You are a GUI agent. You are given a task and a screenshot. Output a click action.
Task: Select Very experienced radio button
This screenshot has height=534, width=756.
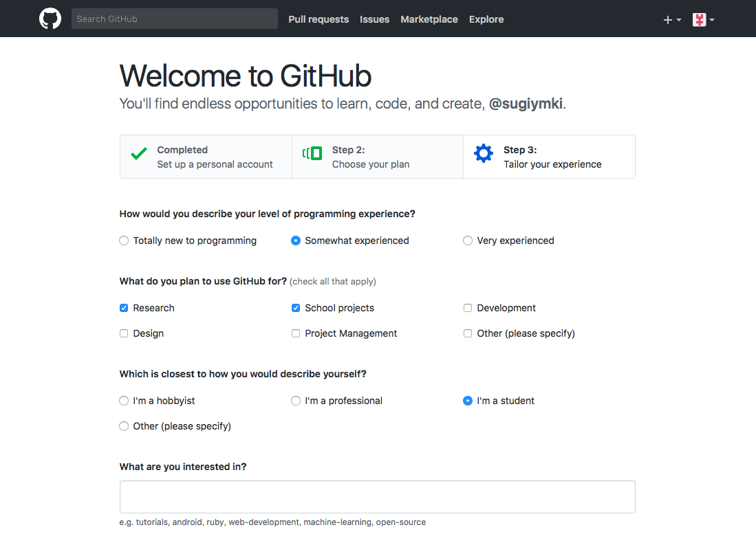[468, 241]
